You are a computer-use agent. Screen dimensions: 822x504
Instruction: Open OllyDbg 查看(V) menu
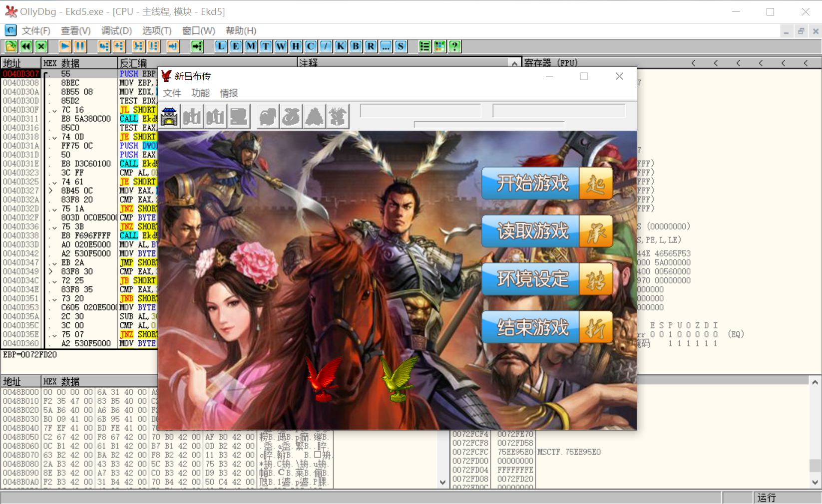[76, 31]
